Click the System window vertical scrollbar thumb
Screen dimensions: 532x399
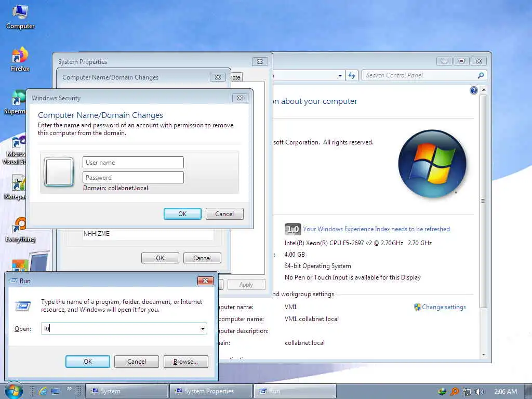484,201
